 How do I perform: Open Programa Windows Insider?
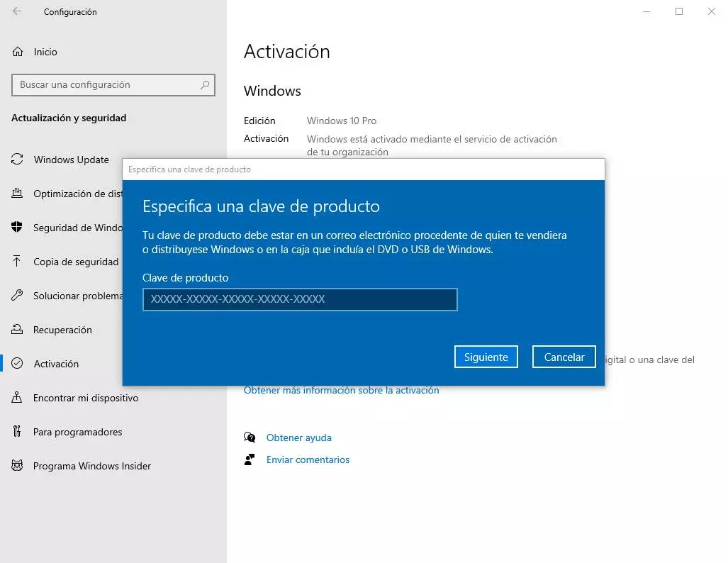92,466
